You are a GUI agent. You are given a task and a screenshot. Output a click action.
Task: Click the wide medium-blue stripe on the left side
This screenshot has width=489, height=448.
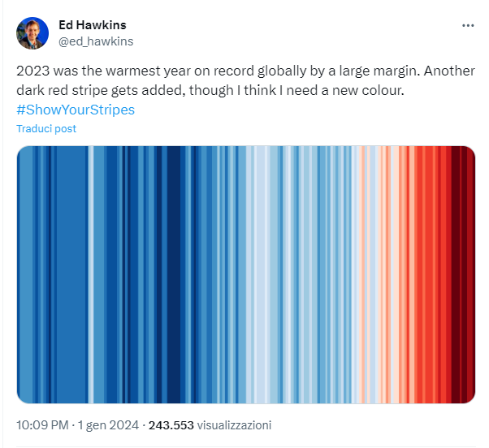71,274
